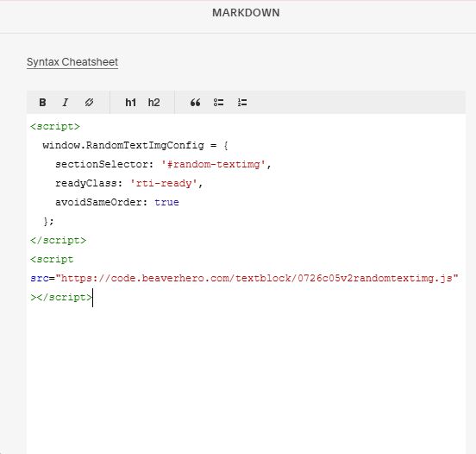The height and width of the screenshot is (454, 476).
Task: Click the src attribute name
Action: [40, 279]
